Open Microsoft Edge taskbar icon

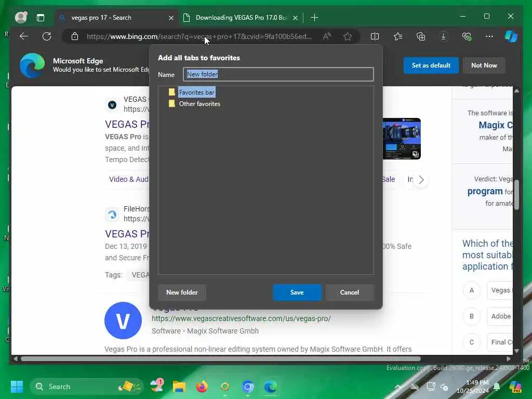[270, 387]
